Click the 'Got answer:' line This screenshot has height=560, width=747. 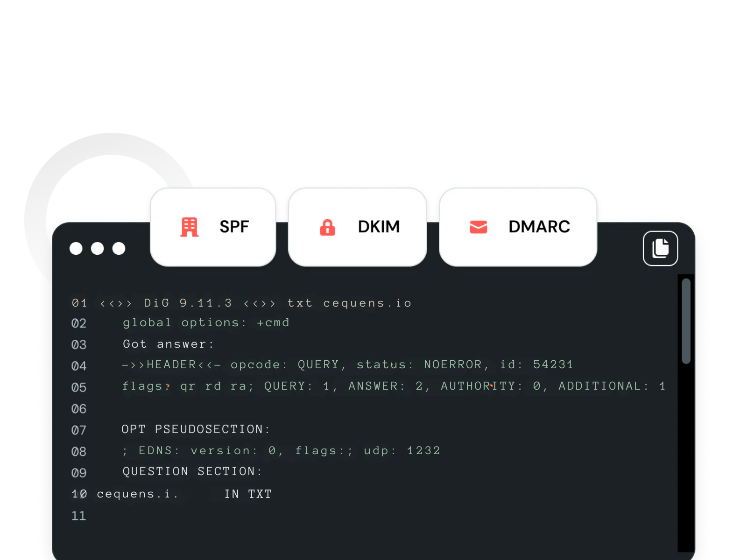[168, 344]
